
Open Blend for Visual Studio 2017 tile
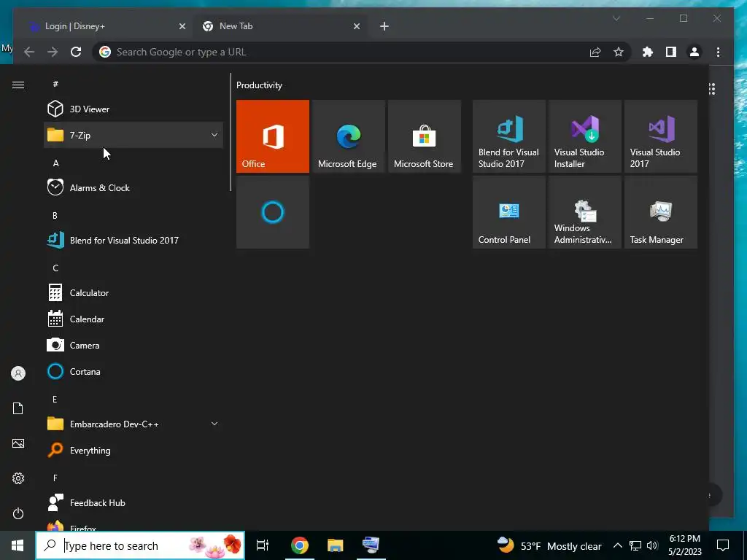[x=508, y=136]
